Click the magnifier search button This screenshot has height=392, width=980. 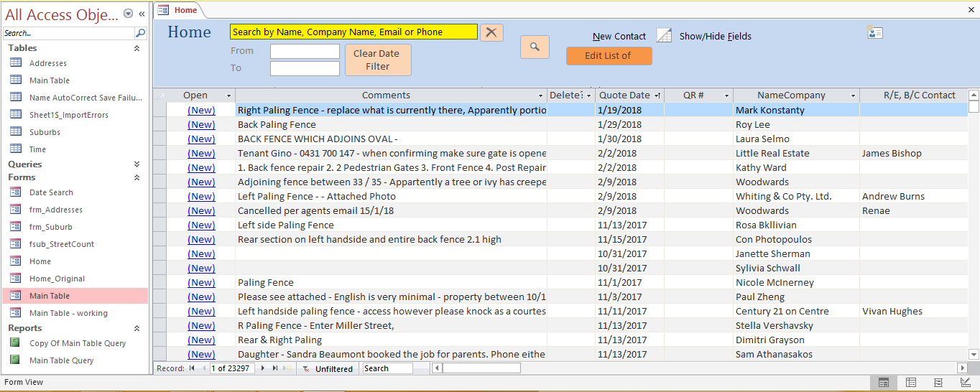(x=535, y=47)
